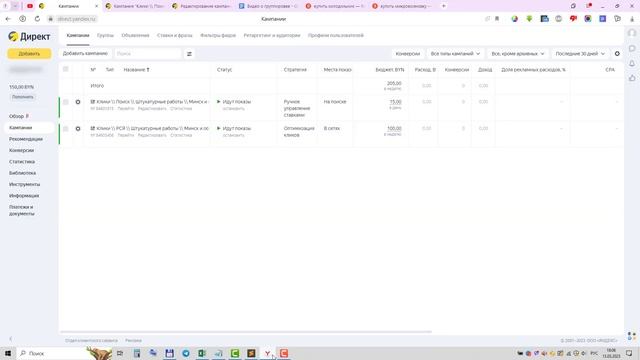Viewport: 640px width, 360px height.
Task: Focus the campaign search field
Action: pos(147,53)
